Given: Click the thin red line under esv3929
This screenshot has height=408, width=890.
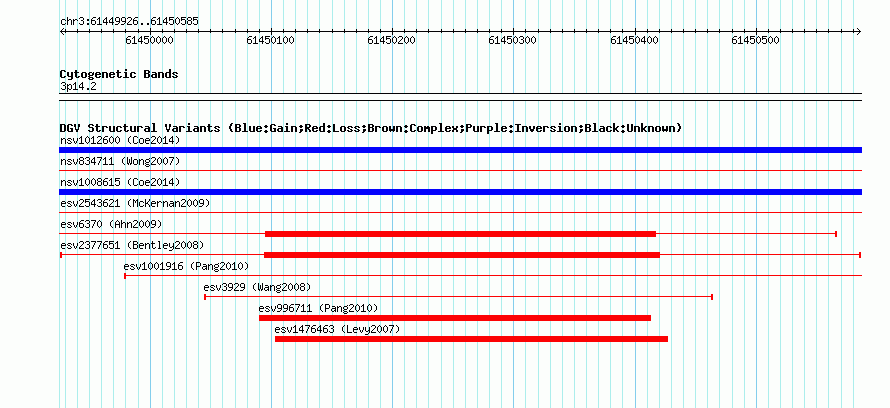Looking at the screenshot, I should coord(458,297).
